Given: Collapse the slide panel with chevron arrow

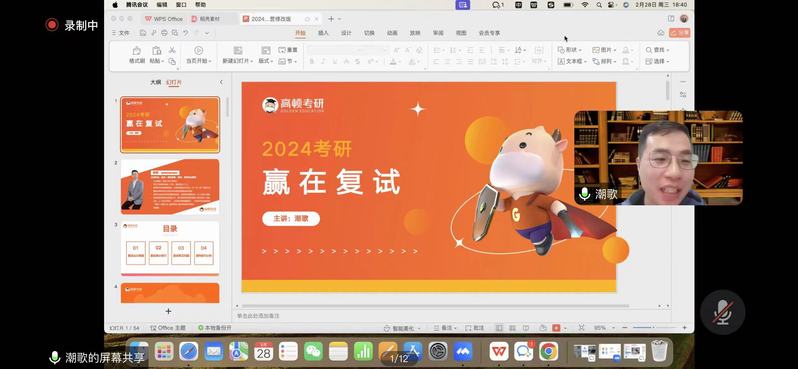Looking at the screenshot, I should [221, 82].
